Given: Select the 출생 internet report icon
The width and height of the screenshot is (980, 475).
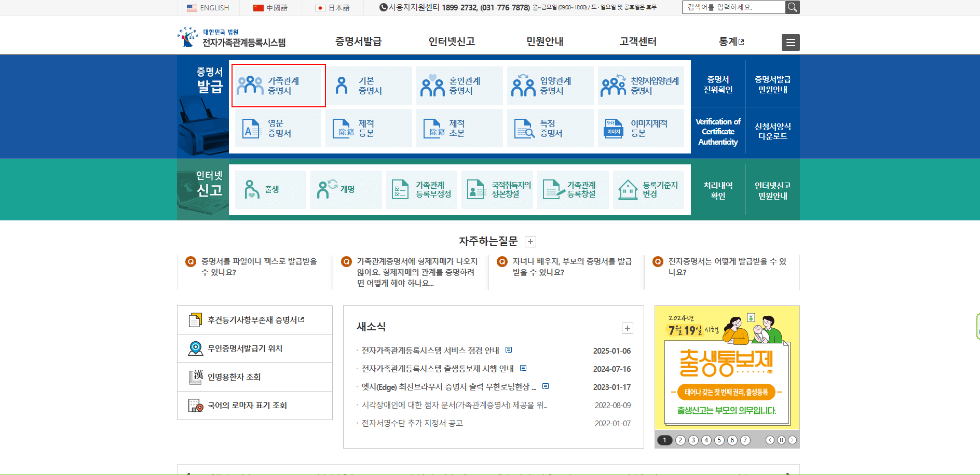Looking at the screenshot, I should tap(270, 190).
